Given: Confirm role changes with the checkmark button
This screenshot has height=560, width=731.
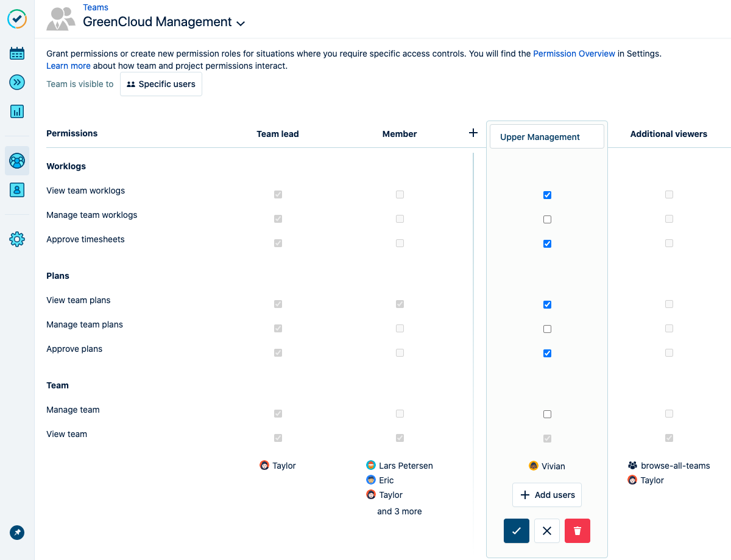Looking at the screenshot, I should 517,531.
